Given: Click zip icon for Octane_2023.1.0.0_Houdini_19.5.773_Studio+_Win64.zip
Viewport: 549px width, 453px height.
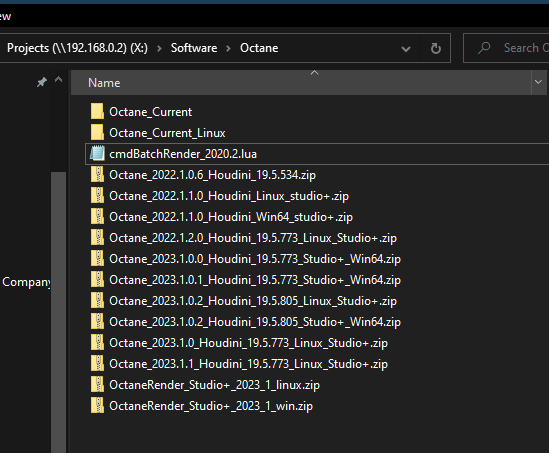Looking at the screenshot, I should 97,259.
